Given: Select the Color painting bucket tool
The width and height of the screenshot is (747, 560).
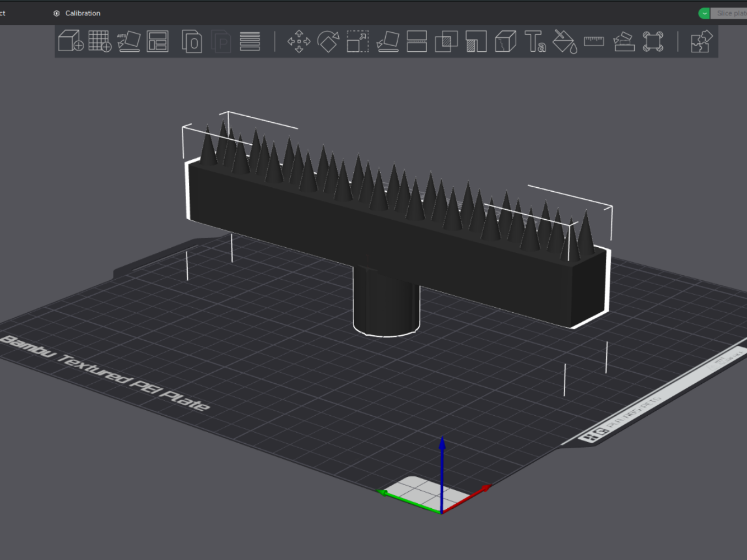Looking at the screenshot, I should pyautogui.click(x=565, y=41).
